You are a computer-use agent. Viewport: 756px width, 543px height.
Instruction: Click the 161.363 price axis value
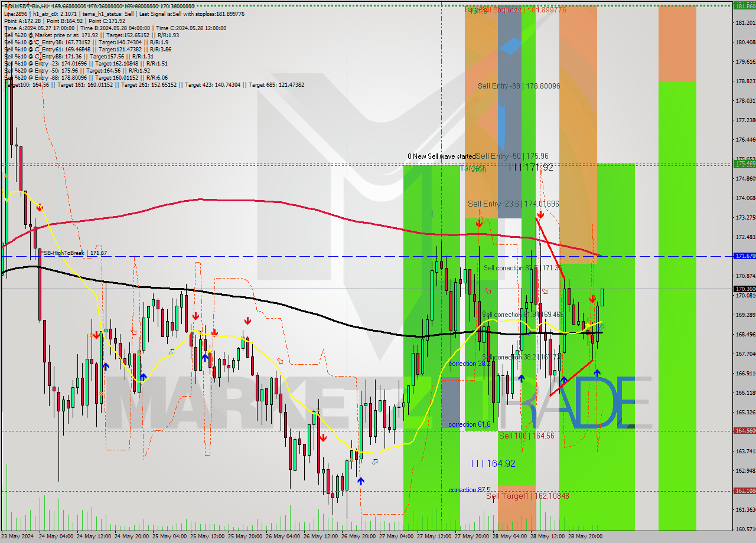click(745, 509)
